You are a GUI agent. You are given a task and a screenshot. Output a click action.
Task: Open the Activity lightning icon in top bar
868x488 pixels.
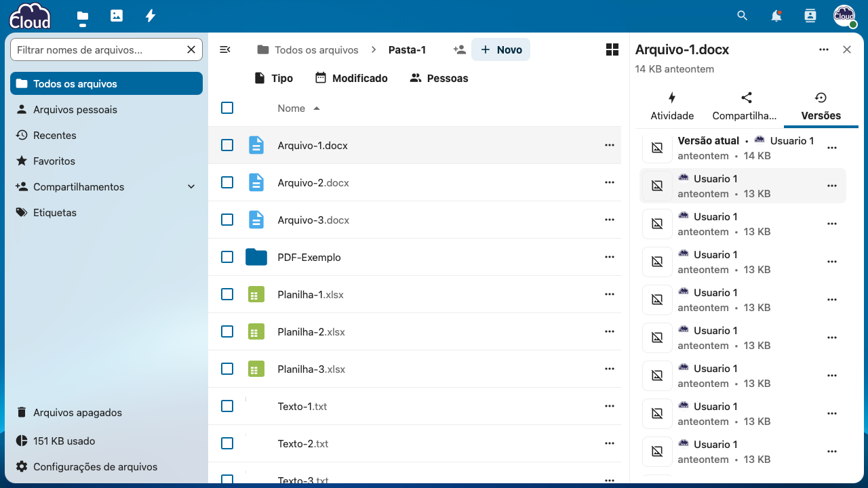point(151,16)
